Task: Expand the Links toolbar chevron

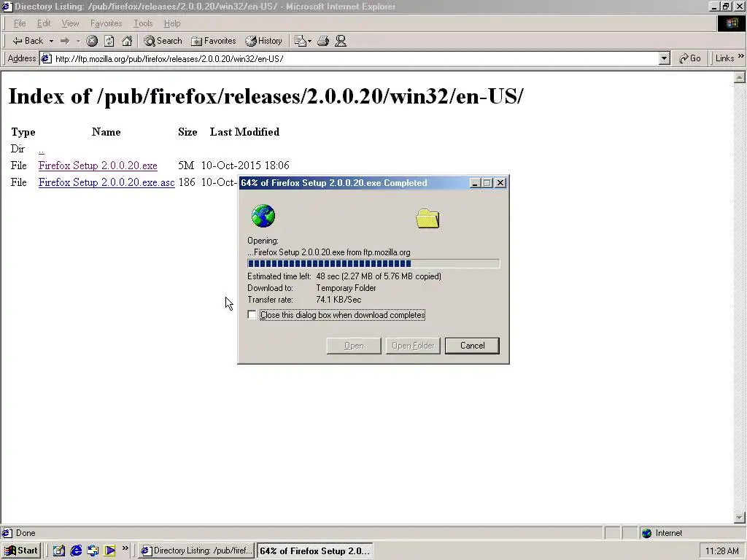Action: pos(741,56)
